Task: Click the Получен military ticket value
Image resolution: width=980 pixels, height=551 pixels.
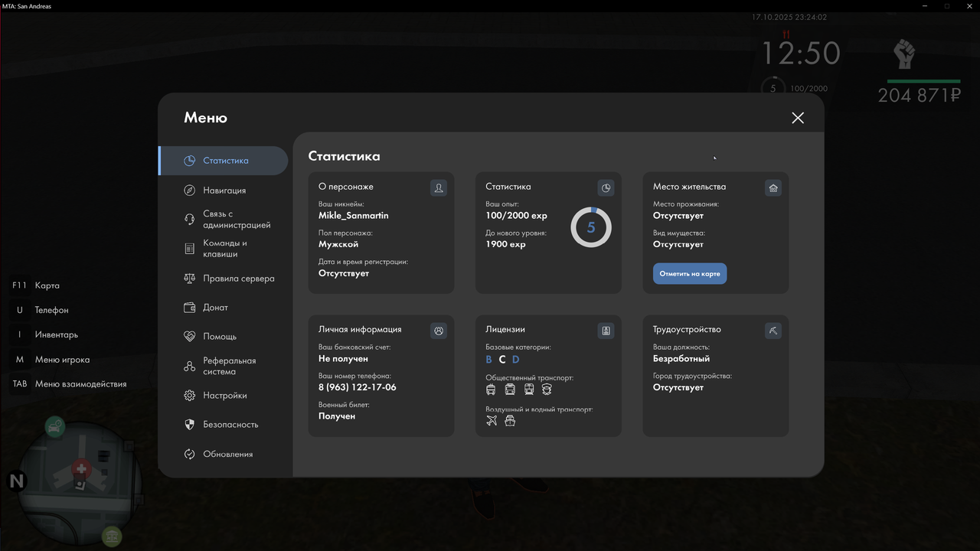Action: point(337,416)
